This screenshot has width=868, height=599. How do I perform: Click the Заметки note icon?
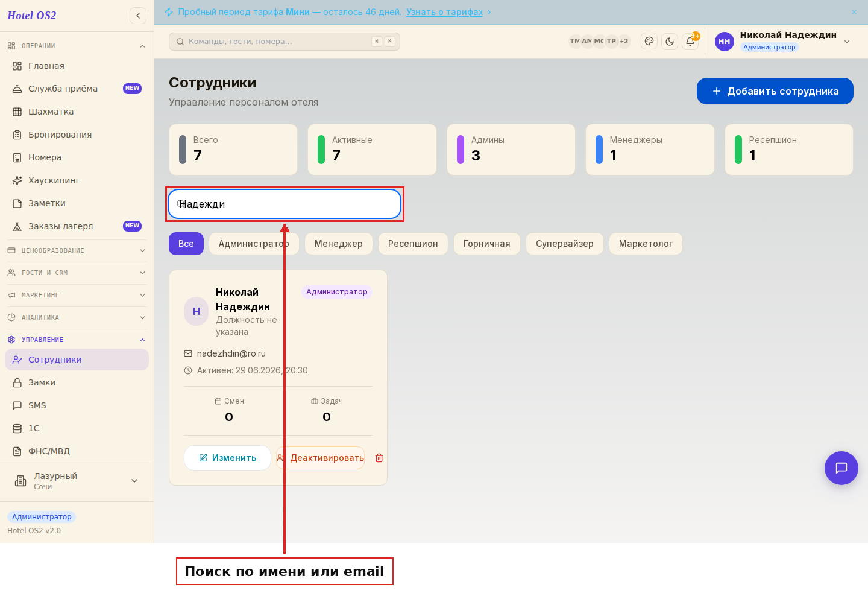[x=17, y=203]
